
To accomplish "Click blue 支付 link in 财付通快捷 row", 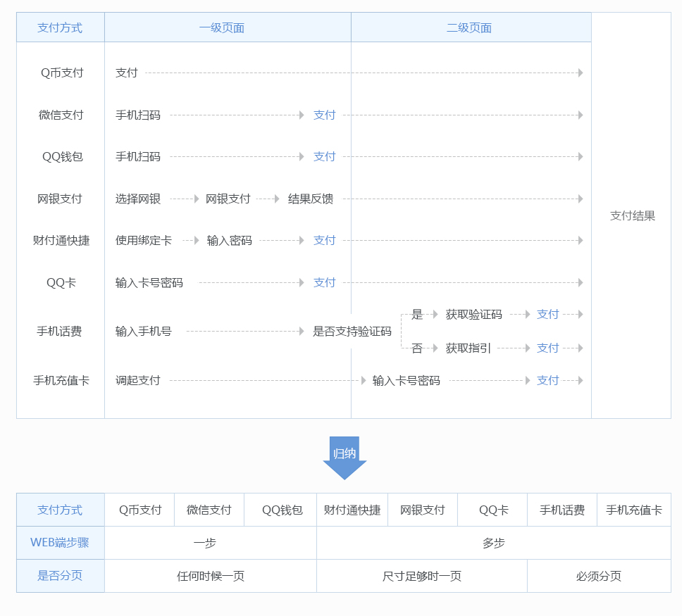I will click(325, 240).
